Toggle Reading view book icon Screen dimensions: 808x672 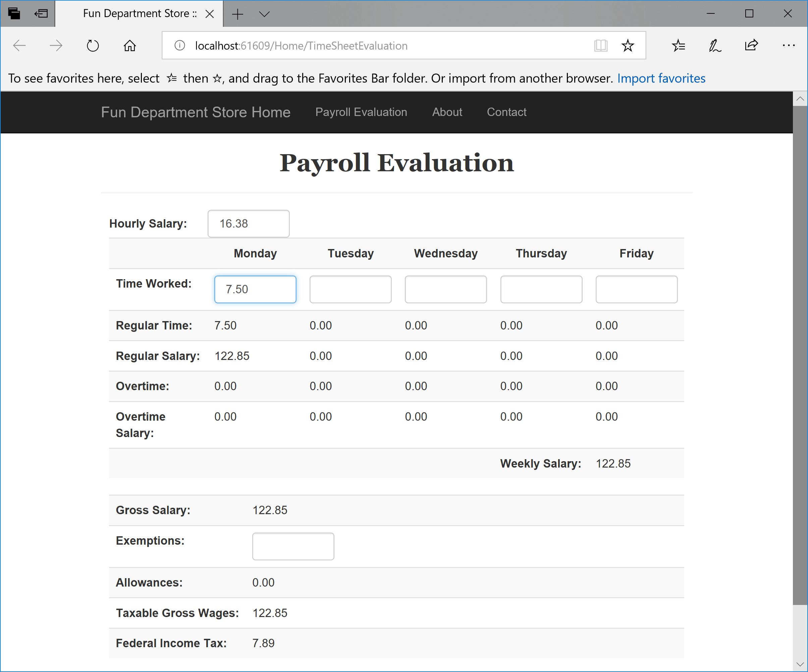pyautogui.click(x=601, y=46)
